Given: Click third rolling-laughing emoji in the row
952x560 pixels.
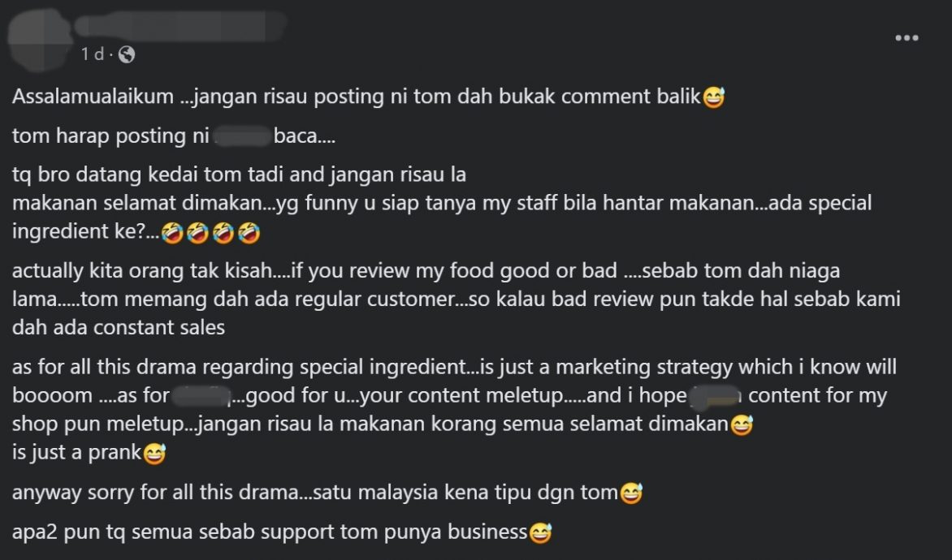Looking at the screenshot, I should click(x=223, y=232).
